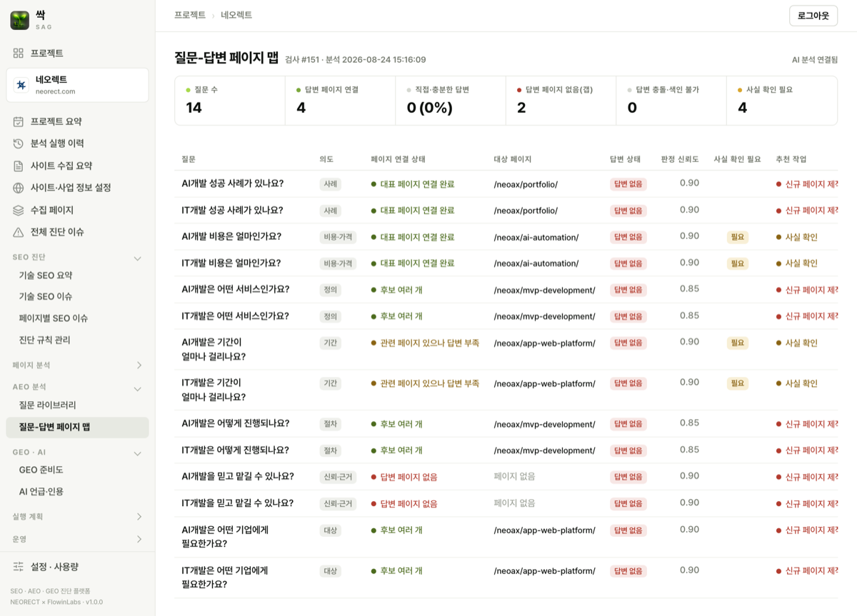Click the 프로젝트 grid icon in sidebar
857x616 pixels.
click(19, 54)
